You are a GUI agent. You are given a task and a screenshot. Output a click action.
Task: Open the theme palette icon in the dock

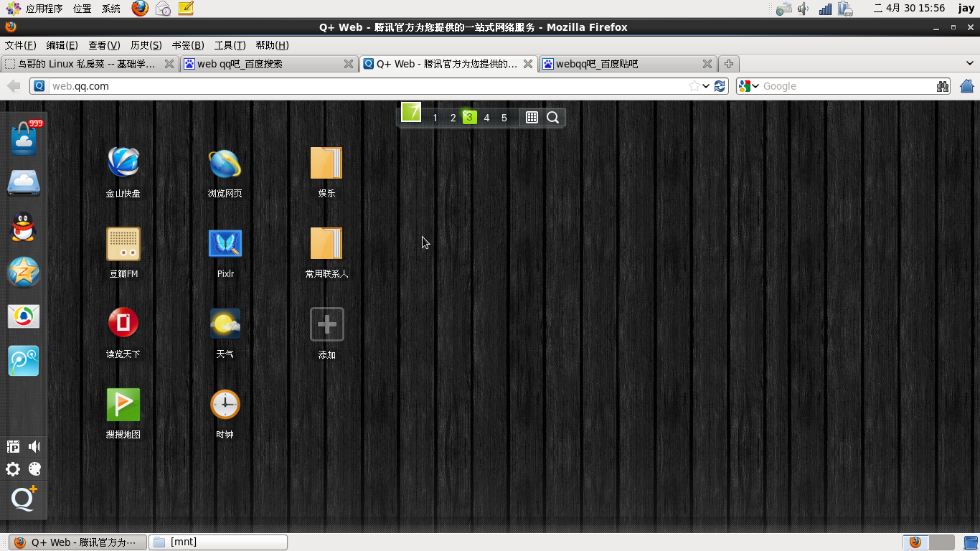coord(34,469)
